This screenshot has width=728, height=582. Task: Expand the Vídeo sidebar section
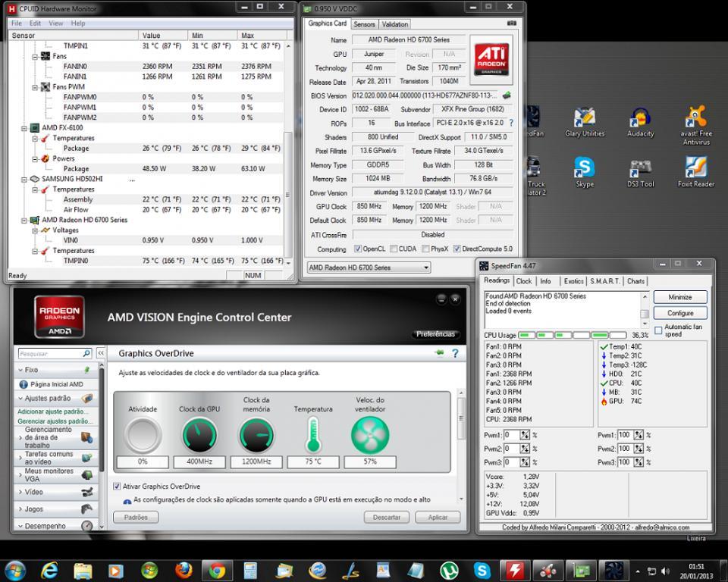pyautogui.click(x=20, y=492)
